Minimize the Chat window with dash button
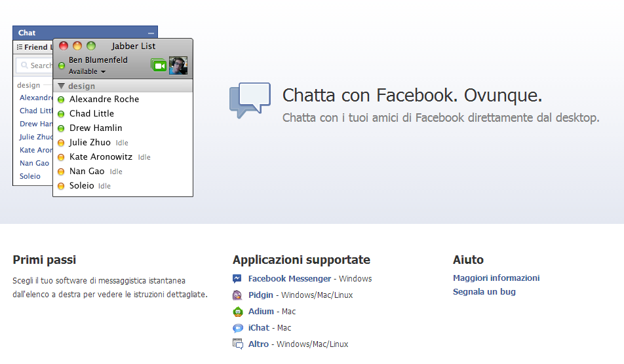Viewport: 624px width, 364px height. [151, 33]
